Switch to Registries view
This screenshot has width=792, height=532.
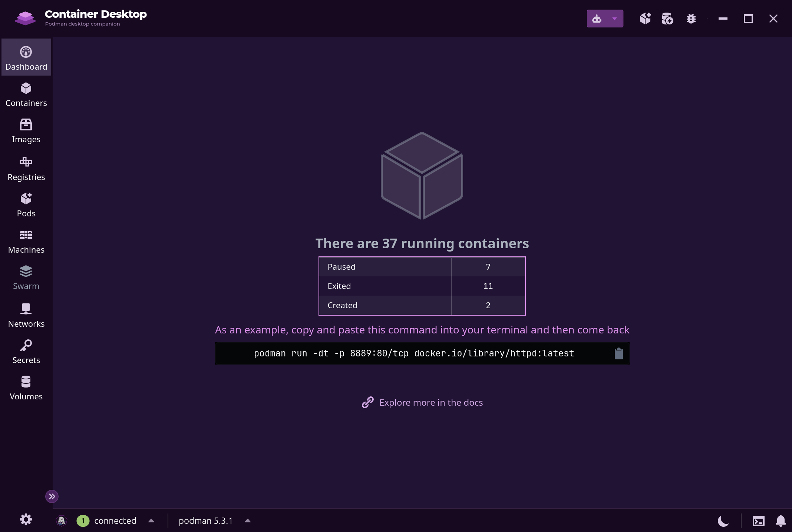pos(26,168)
